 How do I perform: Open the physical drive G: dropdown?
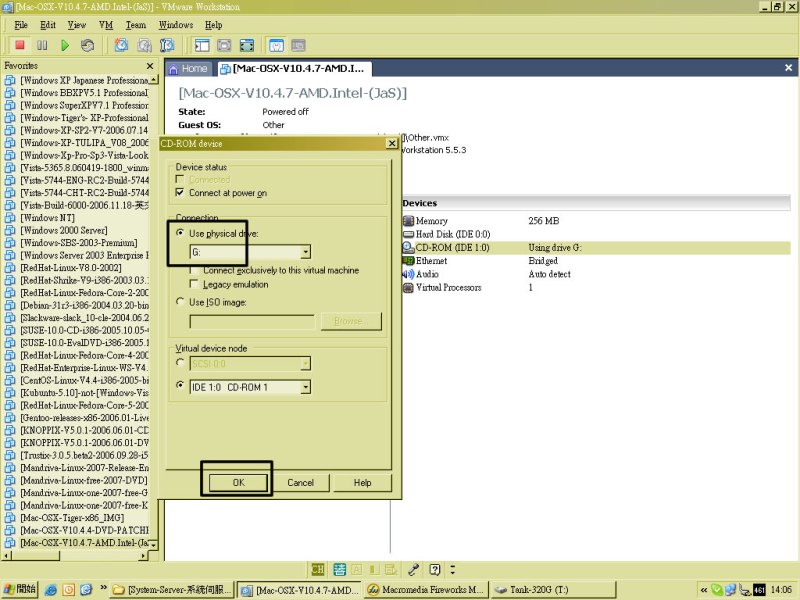click(x=305, y=252)
